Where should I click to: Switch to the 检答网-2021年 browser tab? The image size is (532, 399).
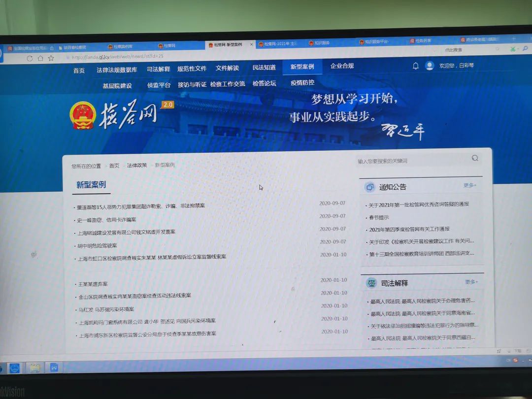[x=280, y=44]
